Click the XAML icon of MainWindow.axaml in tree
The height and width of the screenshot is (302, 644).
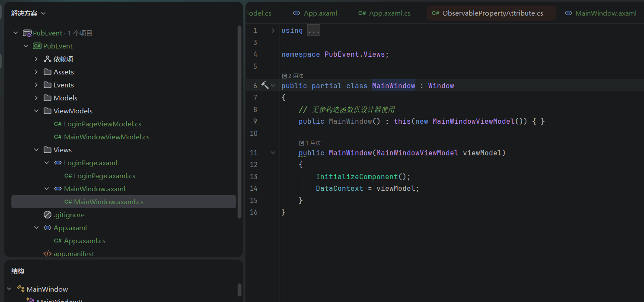point(57,189)
